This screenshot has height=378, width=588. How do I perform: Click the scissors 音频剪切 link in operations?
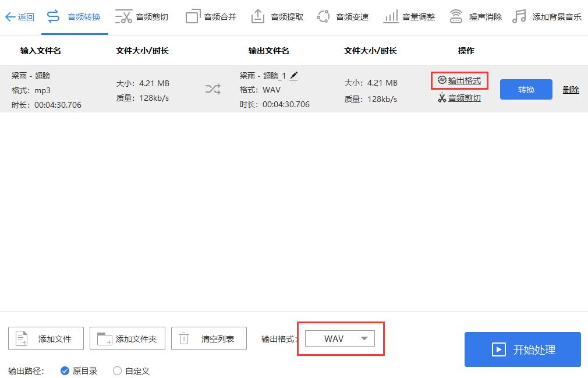460,97
